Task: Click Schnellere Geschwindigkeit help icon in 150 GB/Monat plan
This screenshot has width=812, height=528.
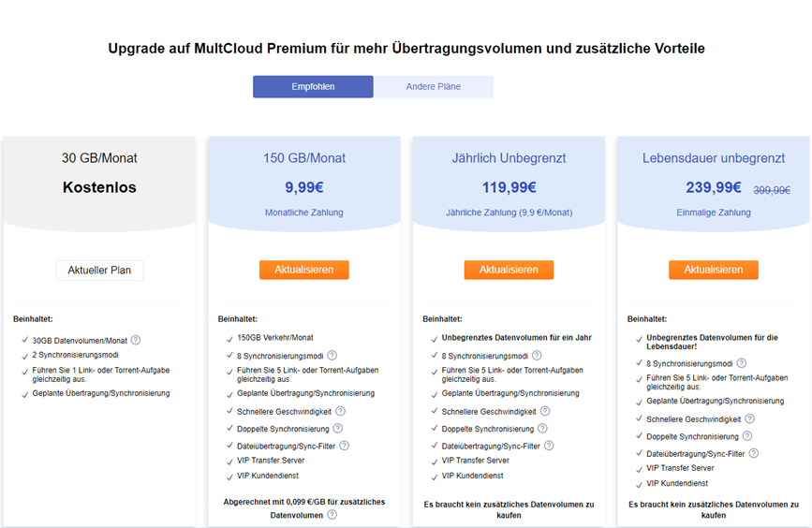Action: point(340,411)
